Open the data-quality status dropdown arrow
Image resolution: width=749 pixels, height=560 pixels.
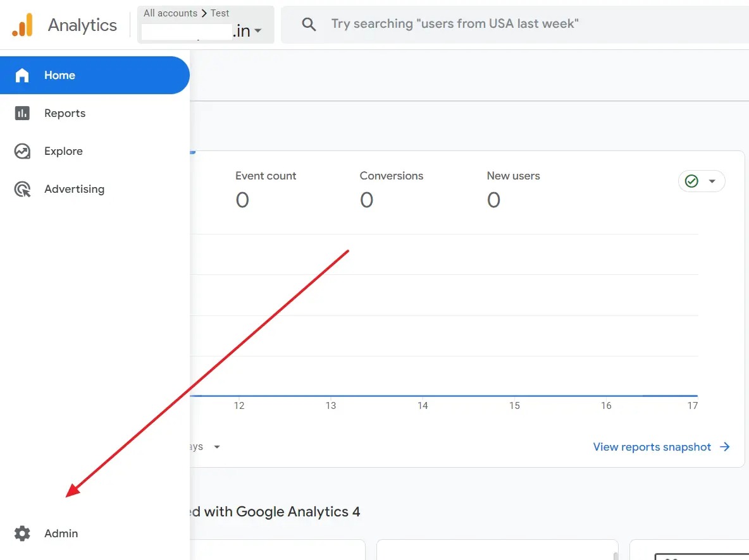[x=711, y=181]
